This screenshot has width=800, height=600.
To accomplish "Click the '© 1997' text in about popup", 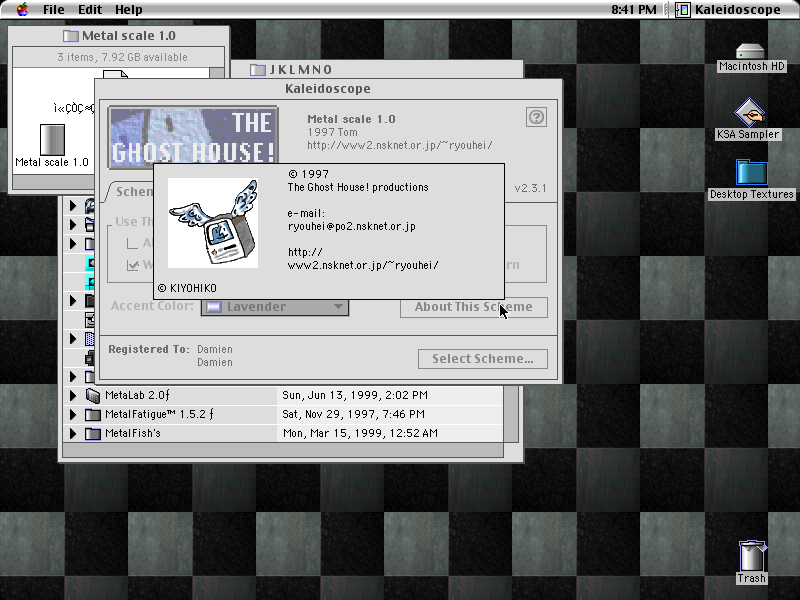I will 308,174.
